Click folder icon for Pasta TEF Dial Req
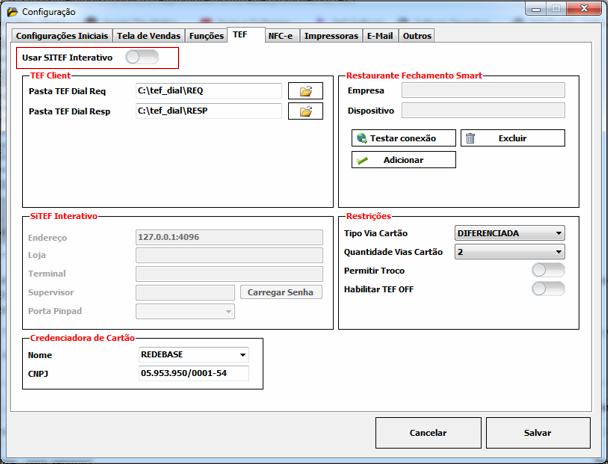Screen dimensions: 608x464 [306, 91]
